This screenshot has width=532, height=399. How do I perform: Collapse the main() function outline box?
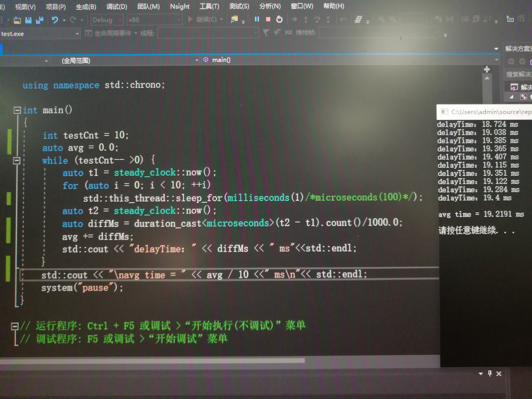point(17,110)
